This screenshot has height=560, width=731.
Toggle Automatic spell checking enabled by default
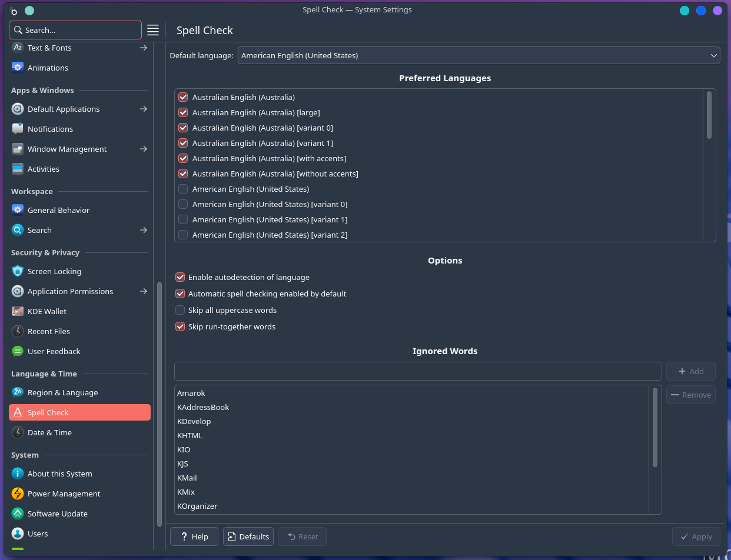pos(180,294)
